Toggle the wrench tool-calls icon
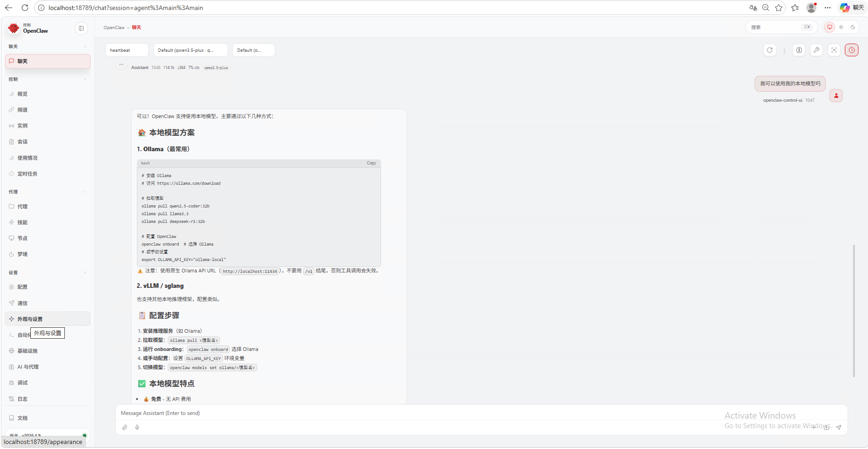868x449 pixels. [817, 50]
